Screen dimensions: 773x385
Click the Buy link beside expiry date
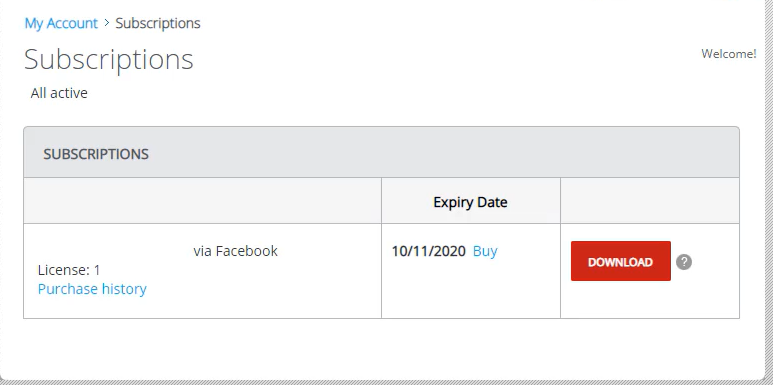pyautogui.click(x=485, y=251)
